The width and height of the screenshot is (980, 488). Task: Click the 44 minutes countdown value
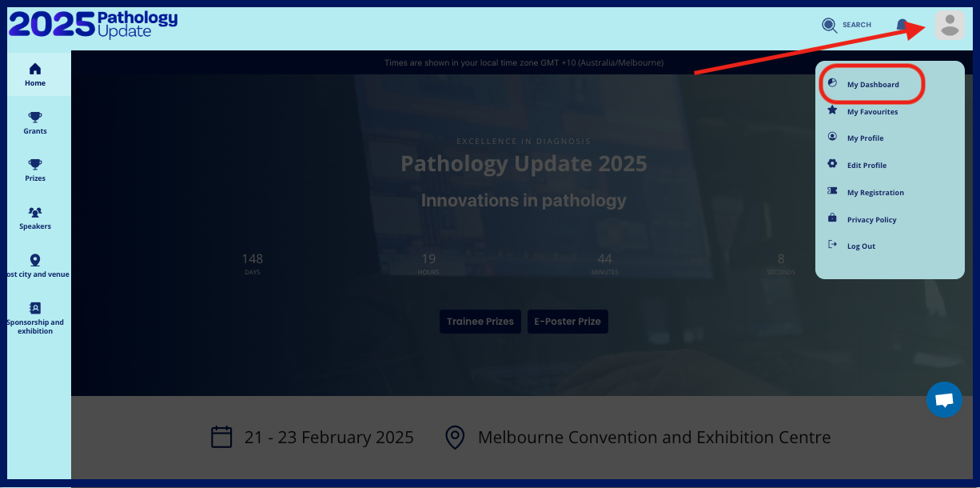pos(605,258)
